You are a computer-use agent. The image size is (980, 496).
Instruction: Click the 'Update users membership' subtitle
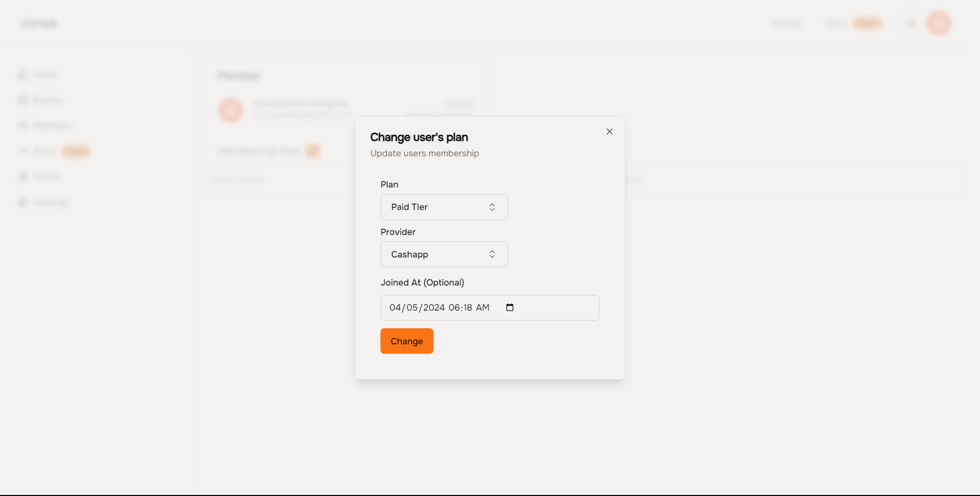(x=425, y=153)
